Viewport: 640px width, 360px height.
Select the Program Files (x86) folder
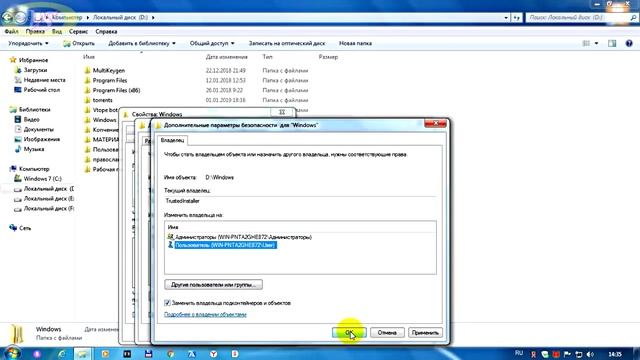(116, 90)
